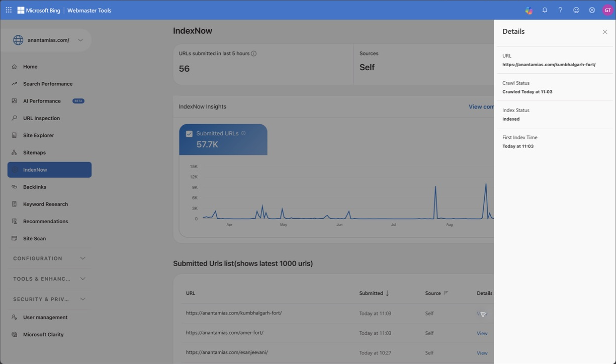The image size is (616, 364).
Task: Click URL https://anantamias.com/kumbhalgarh-fort/ in table
Action: [234, 313]
